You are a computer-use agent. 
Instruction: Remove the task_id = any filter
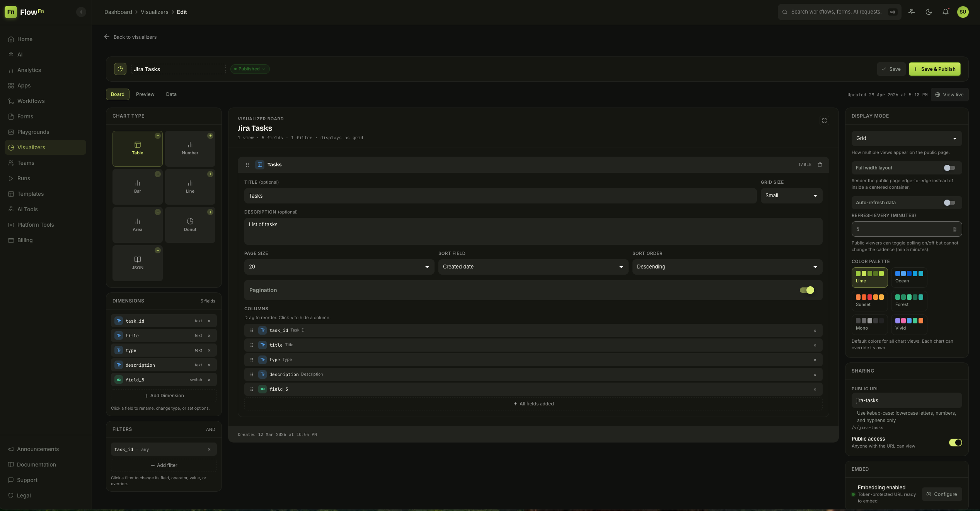[x=209, y=449]
